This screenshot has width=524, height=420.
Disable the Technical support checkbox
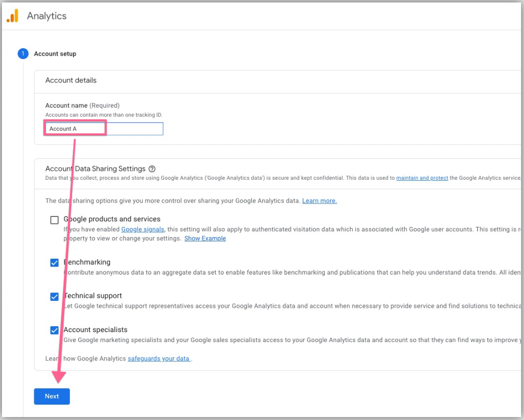tap(55, 296)
